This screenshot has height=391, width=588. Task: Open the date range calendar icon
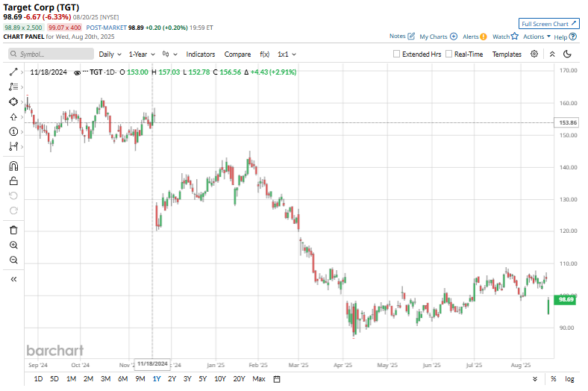[277, 379]
